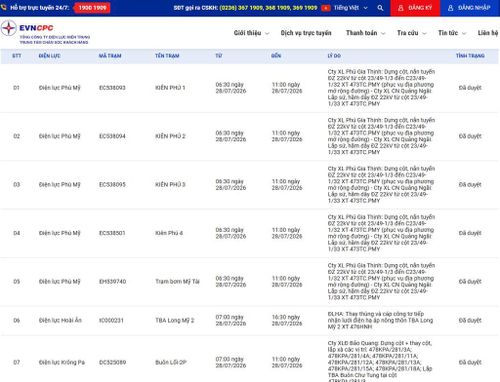Click the MÃ TRẠM column header

pos(110,56)
